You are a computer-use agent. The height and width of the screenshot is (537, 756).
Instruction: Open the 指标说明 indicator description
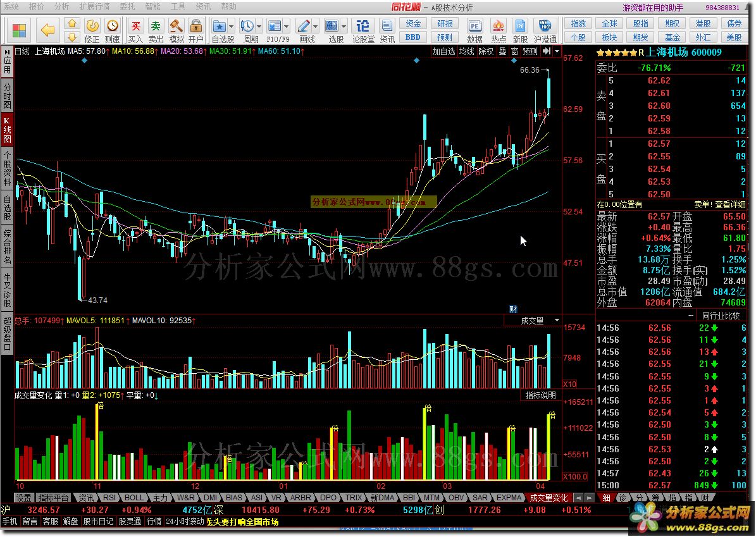540,395
